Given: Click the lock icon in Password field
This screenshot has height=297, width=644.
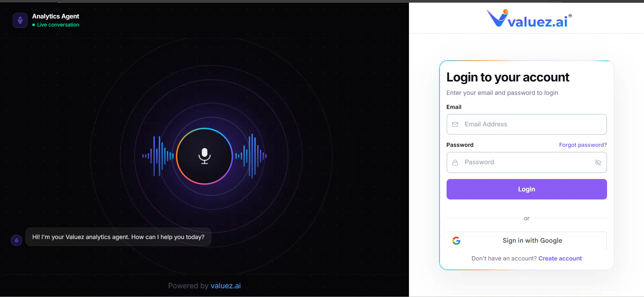Looking at the screenshot, I should pos(455,163).
